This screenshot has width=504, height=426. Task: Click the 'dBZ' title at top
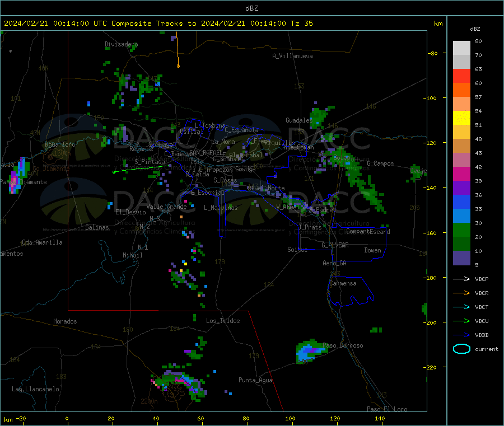click(x=251, y=8)
